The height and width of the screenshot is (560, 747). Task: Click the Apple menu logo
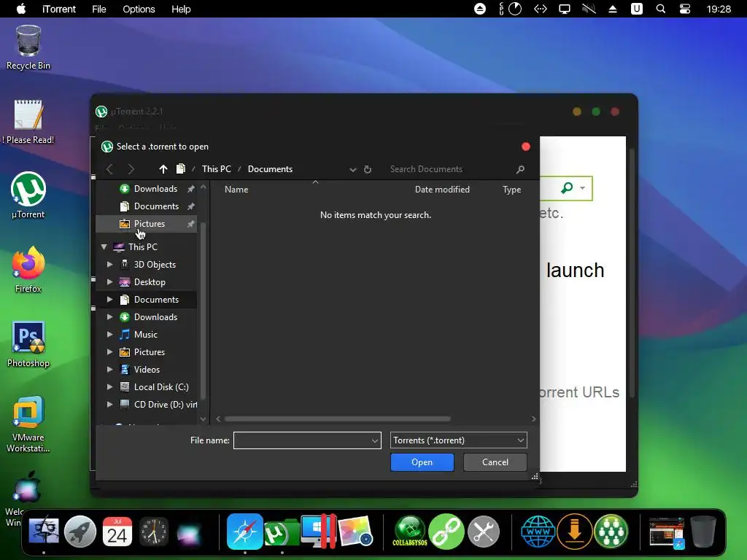(x=21, y=9)
